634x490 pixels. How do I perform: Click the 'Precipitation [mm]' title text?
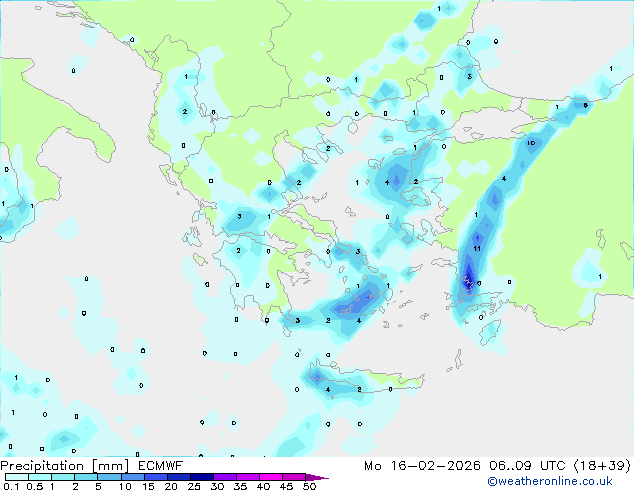pyautogui.click(x=65, y=466)
